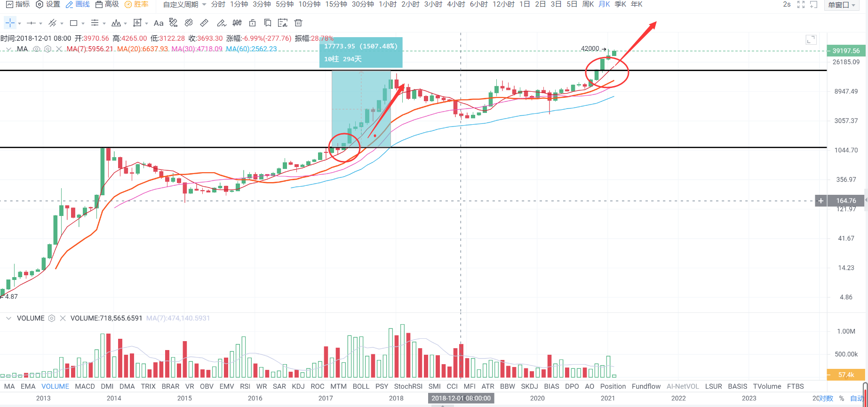868x407 pixels.
Task: Select MACD indicator tab
Action: (x=85, y=386)
